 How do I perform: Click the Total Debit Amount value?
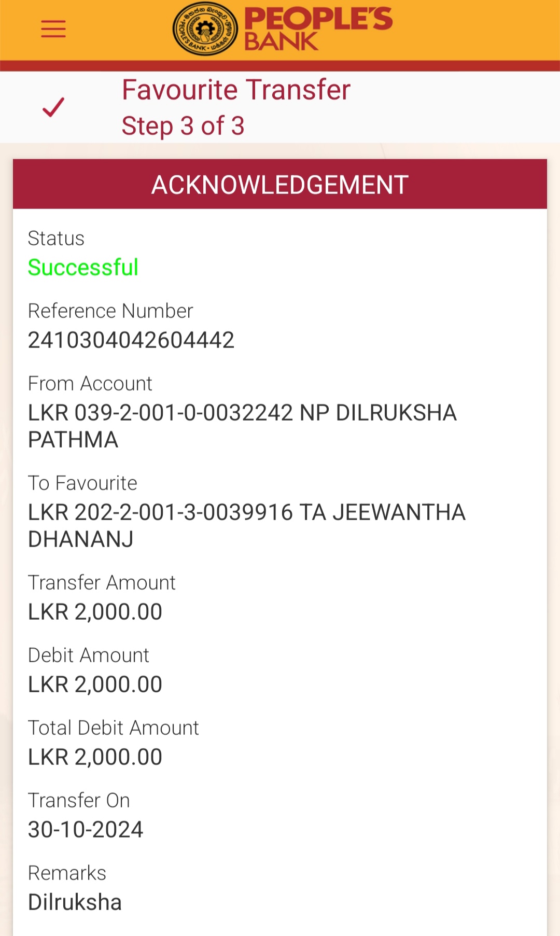(95, 757)
